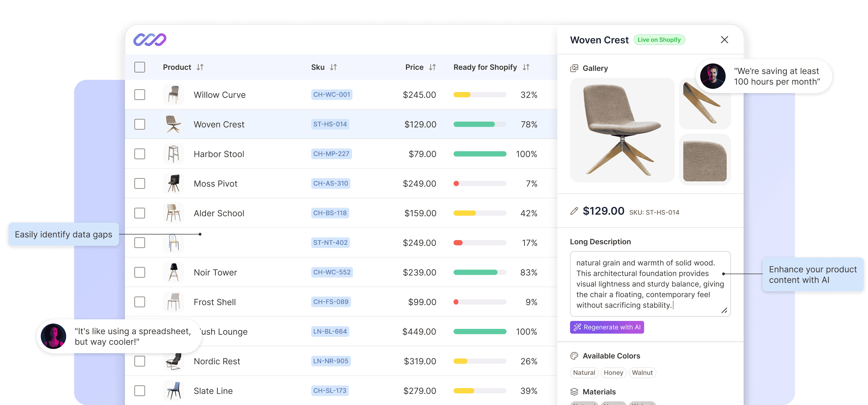Click the Harbor Stool chair thumbnail icon
This screenshot has width=868, height=405.
pos(174,154)
